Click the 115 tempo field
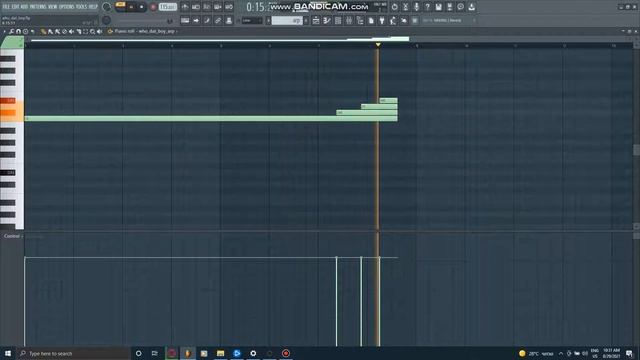Viewport: 640px width, 360px height. (x=168, y=7)
